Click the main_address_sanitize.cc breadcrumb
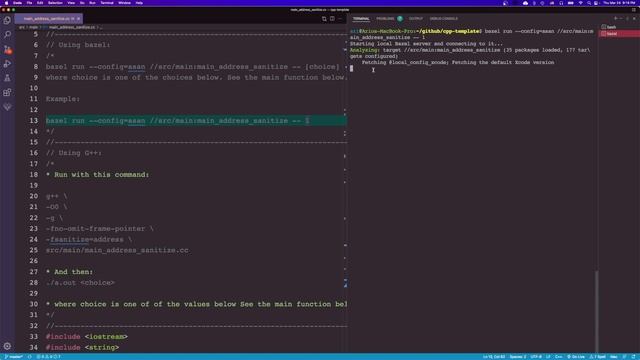The height and width of the screenshot is (360, 640). pos(72,27)
